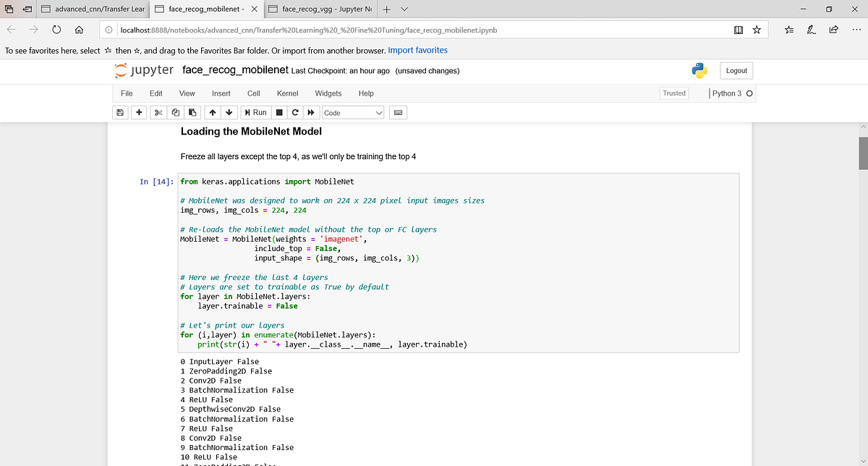Open the browser tab list chevron
This screenshot has width=868, height=466.
click(x=404, y=9)
